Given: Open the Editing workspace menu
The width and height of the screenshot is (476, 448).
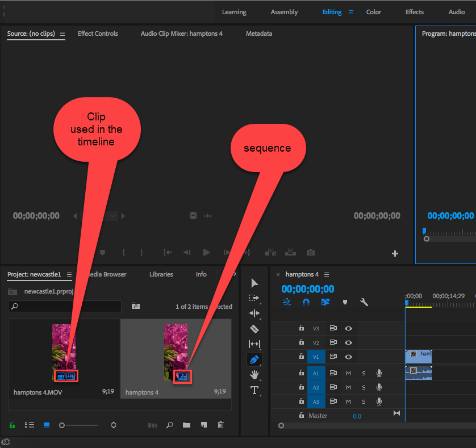Looking at the screenshot, I should [x=351, y=12].
